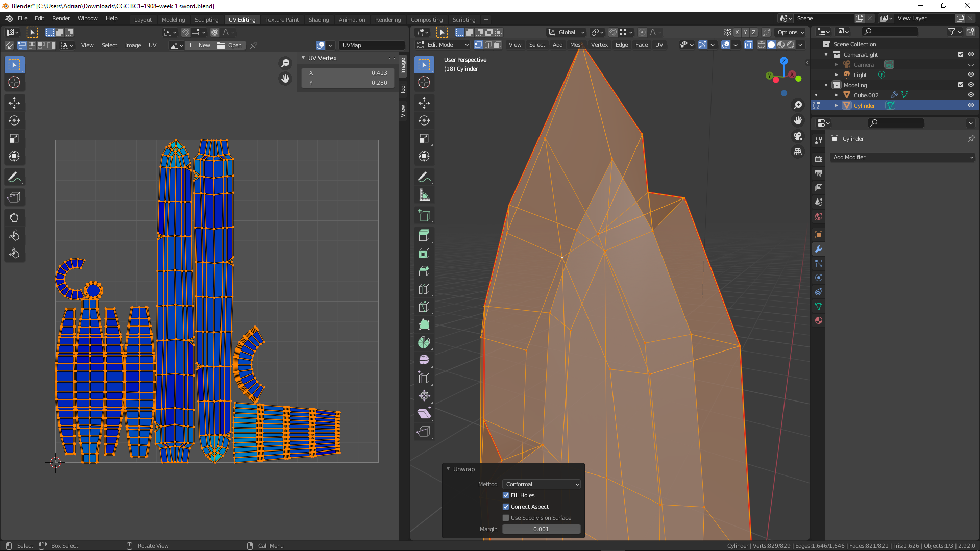980x551 pixels.
Task: Hide Cube.002 in outliner
Action: (x=971, y=95)
